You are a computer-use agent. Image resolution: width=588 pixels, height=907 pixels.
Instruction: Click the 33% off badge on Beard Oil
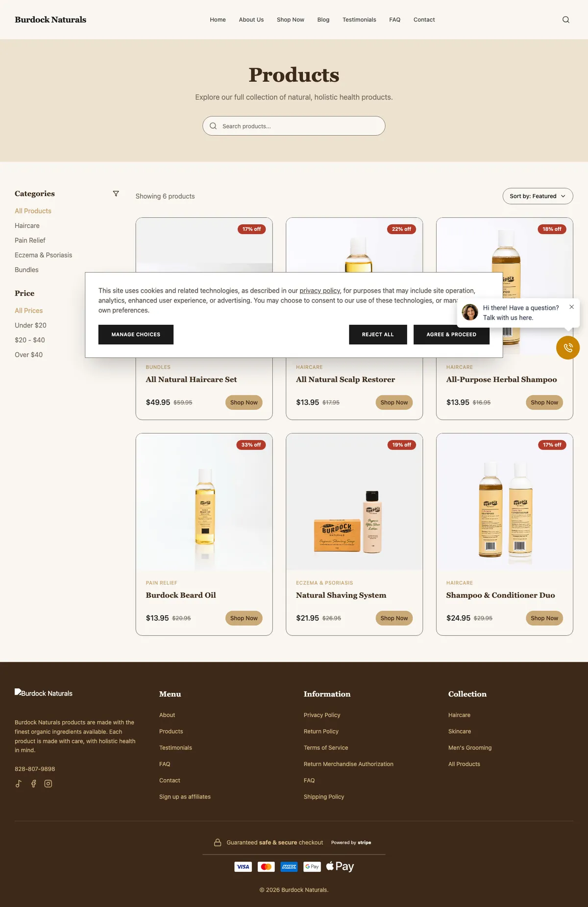coord(251,445)
